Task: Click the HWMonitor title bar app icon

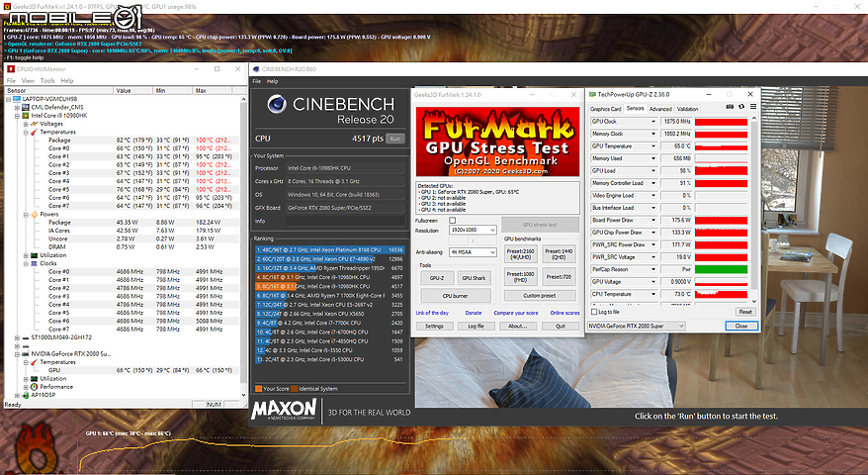Action: [11, 69]
